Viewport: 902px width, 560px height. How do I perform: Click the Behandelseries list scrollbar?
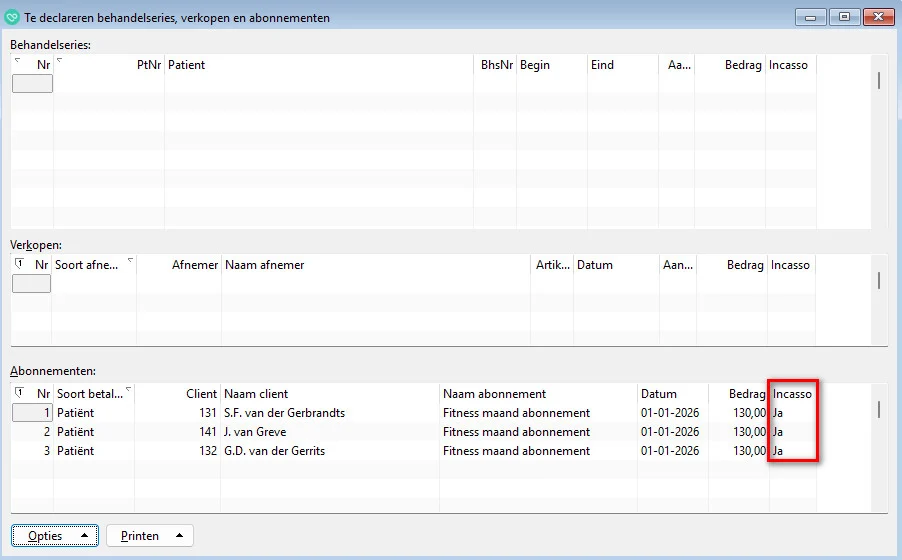point(879,81)
